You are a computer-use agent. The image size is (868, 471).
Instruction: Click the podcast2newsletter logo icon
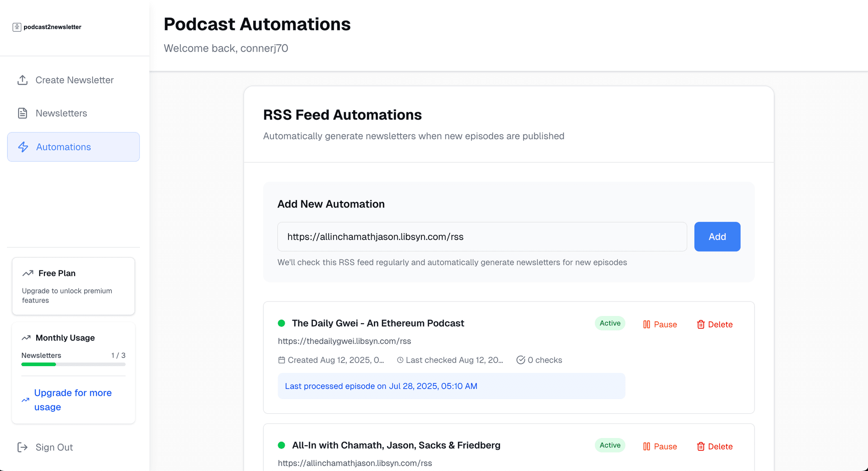click(x=17, y=27)
